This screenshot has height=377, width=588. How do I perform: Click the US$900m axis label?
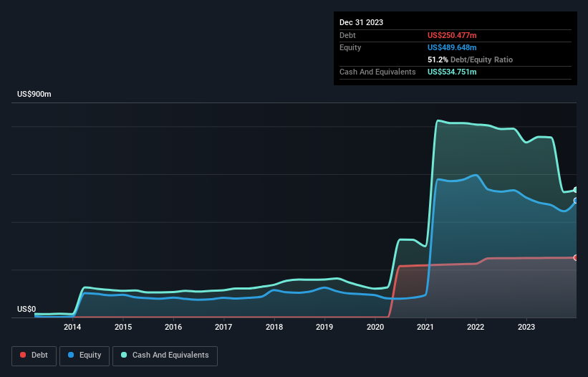[34, 94]
